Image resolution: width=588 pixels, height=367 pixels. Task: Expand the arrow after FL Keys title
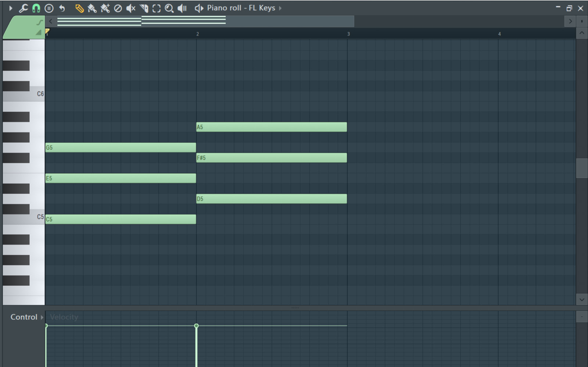(280, 8)
